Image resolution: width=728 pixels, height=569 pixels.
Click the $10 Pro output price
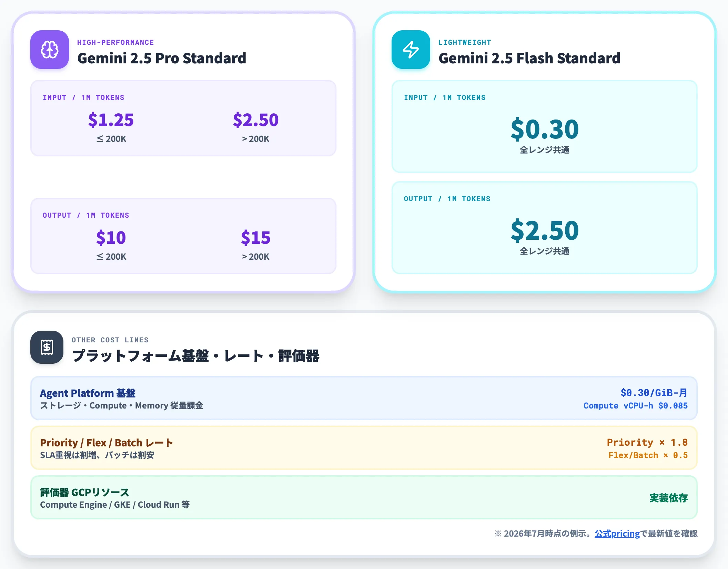pos(111,238)
